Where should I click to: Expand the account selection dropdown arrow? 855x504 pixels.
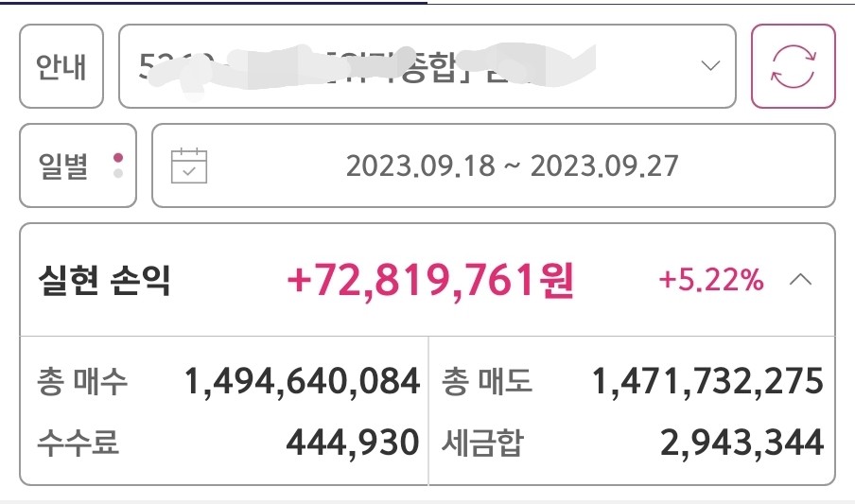coord(710,66)
